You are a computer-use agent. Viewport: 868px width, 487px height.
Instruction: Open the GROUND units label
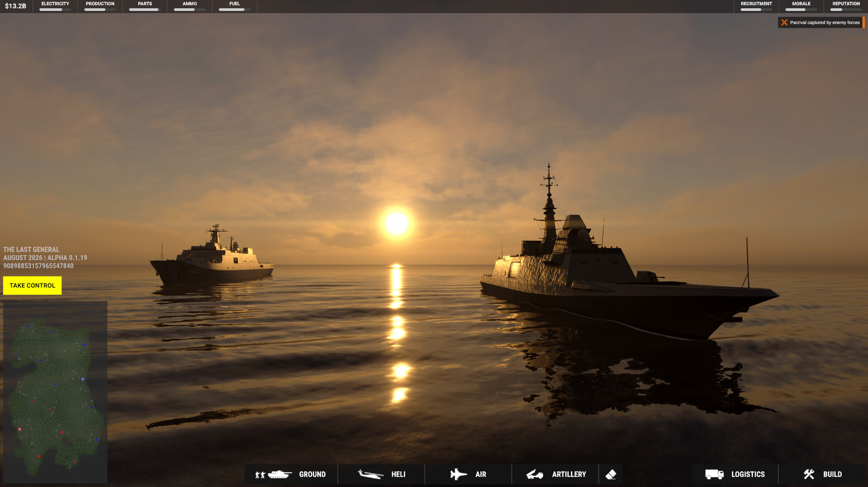(x=312, y=474)
